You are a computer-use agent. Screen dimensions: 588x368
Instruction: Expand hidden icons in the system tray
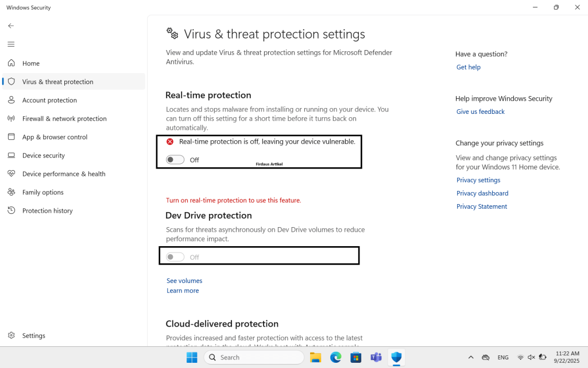point(471,357)
